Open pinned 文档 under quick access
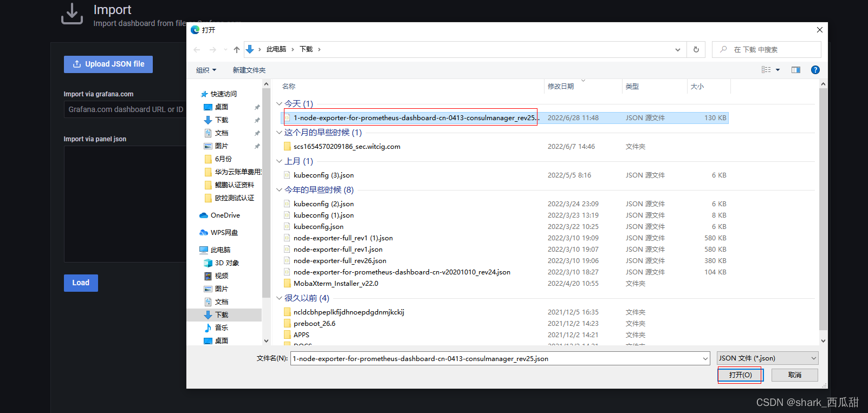This screenshot has height=413, width=868. point(222,133)
